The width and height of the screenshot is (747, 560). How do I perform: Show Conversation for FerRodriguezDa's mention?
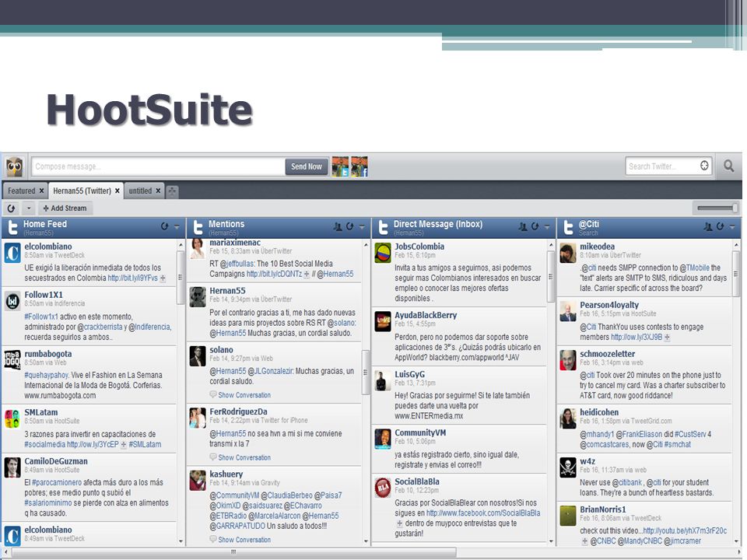pos(244,457)
